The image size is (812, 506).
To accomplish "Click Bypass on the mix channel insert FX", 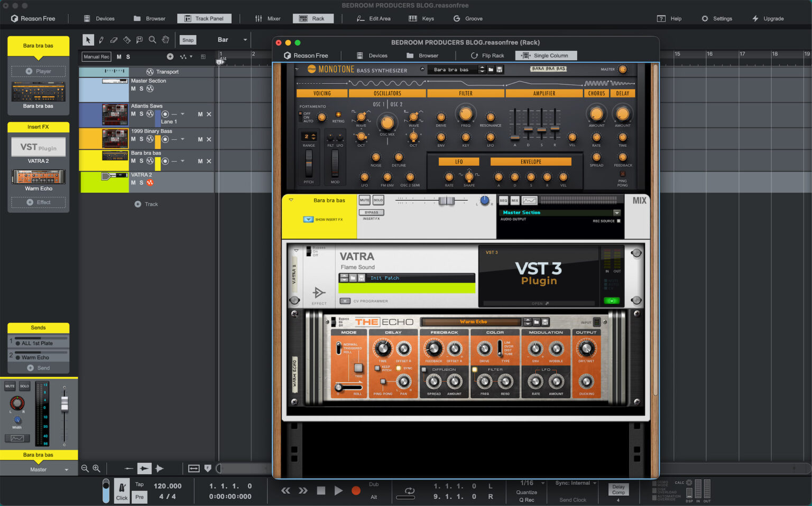I will [x=371, y=212].
